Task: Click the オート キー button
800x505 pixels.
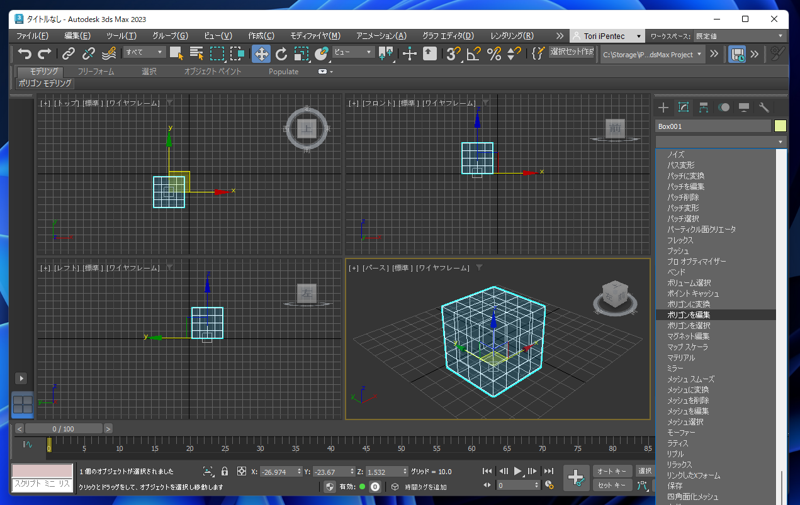Action: pyautogui.click(x=612, y=471)
